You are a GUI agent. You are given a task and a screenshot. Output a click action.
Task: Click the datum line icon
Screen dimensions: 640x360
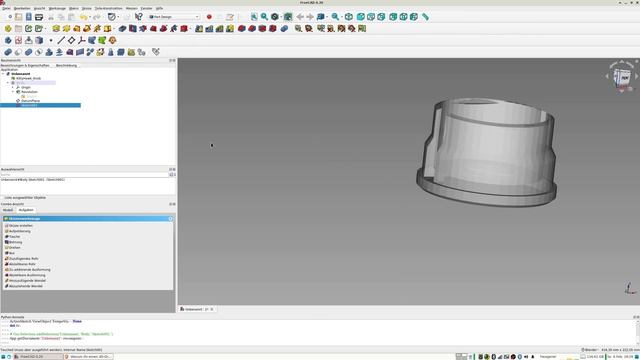[61, 40]
